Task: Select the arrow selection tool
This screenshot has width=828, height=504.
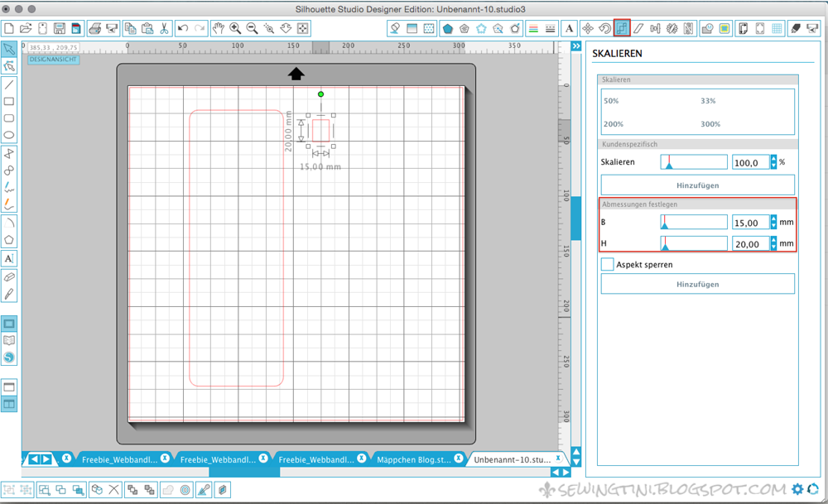Action: [x=9, y=49]
